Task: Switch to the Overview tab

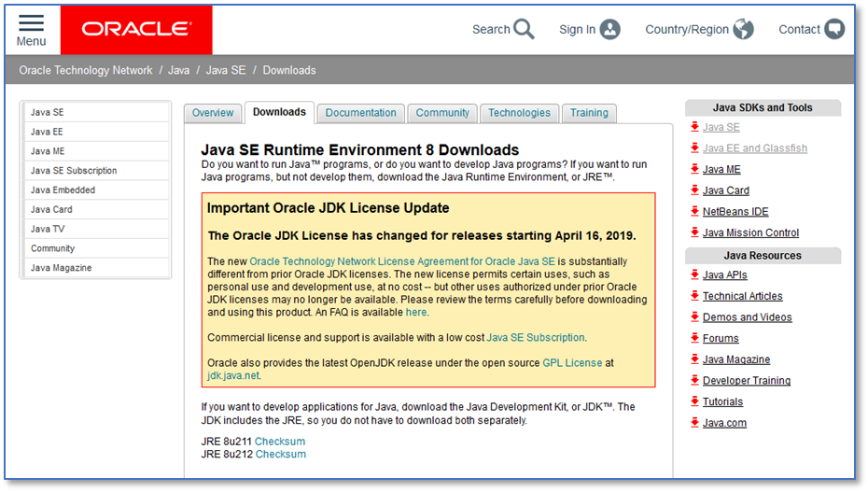Action: coord(213,113)
